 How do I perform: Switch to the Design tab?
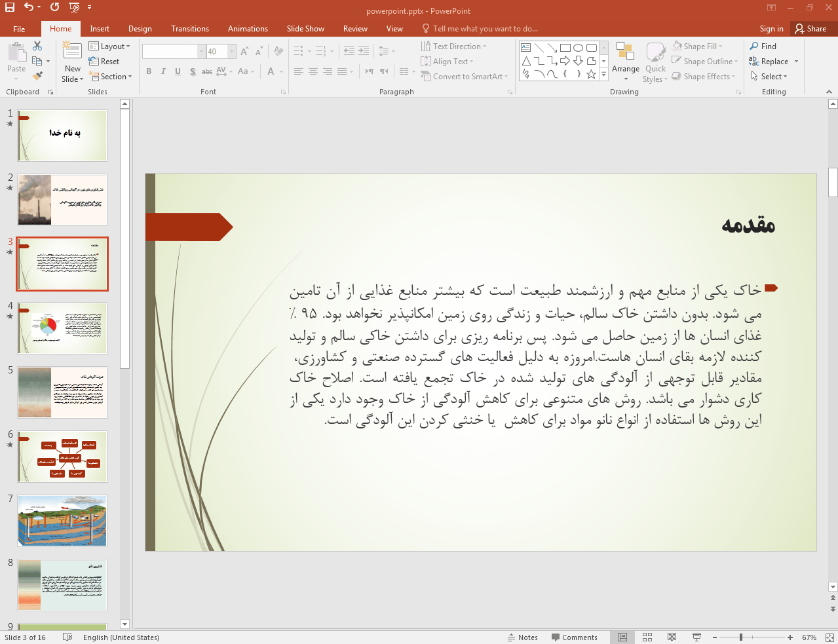point(140,29)
